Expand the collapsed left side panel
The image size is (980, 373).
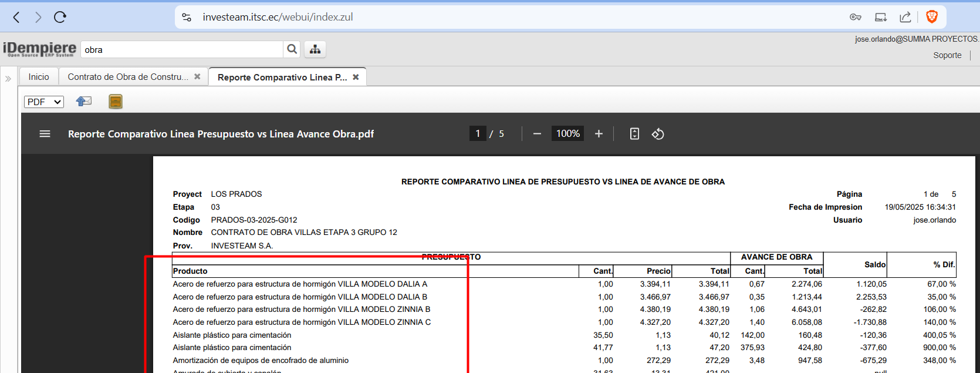(8, 78)
